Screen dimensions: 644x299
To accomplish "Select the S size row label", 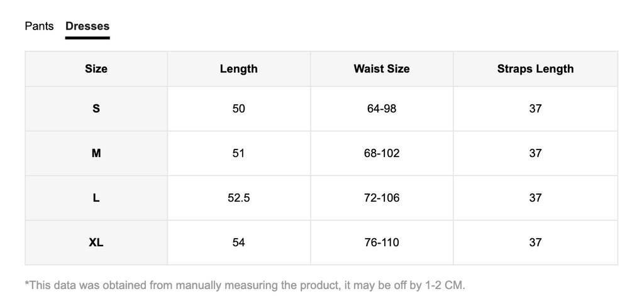I will 96,109.
